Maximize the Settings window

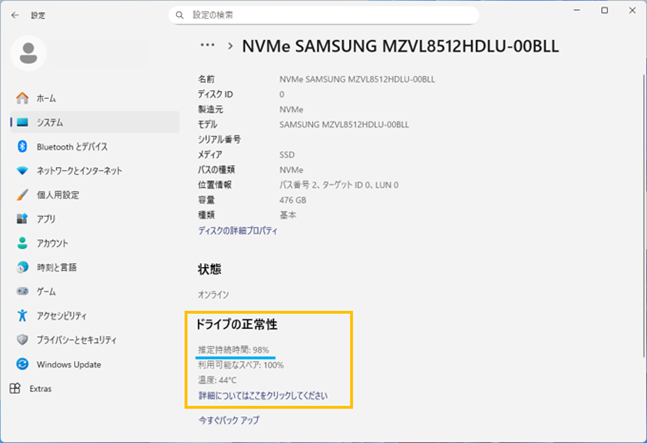tap(604, 10)
